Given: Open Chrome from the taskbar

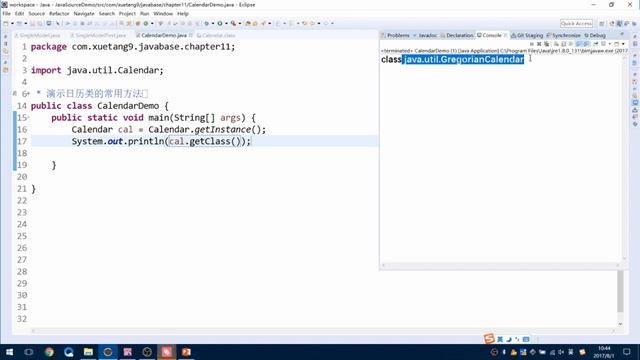Looking at the screenshot, I should click(x=49, y=352).
